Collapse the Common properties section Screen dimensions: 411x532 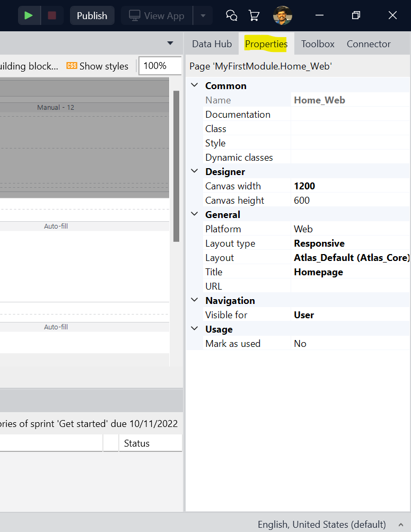click(x=195, y=85)
